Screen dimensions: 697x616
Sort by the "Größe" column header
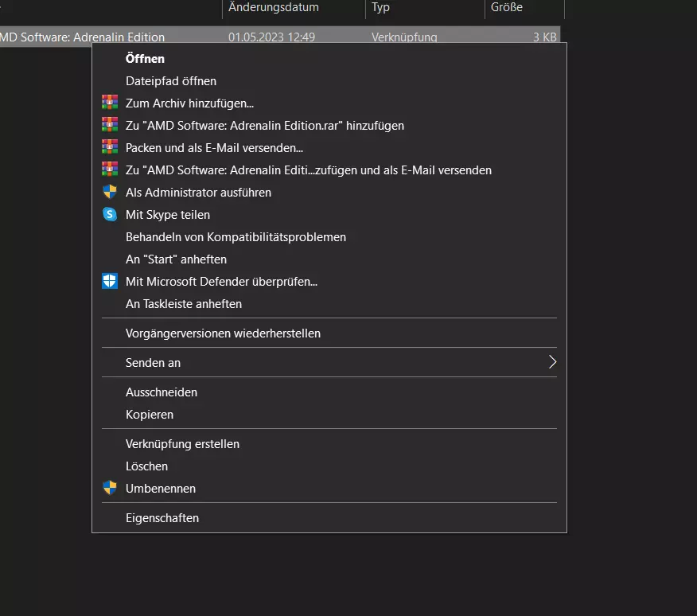[524, 8]
